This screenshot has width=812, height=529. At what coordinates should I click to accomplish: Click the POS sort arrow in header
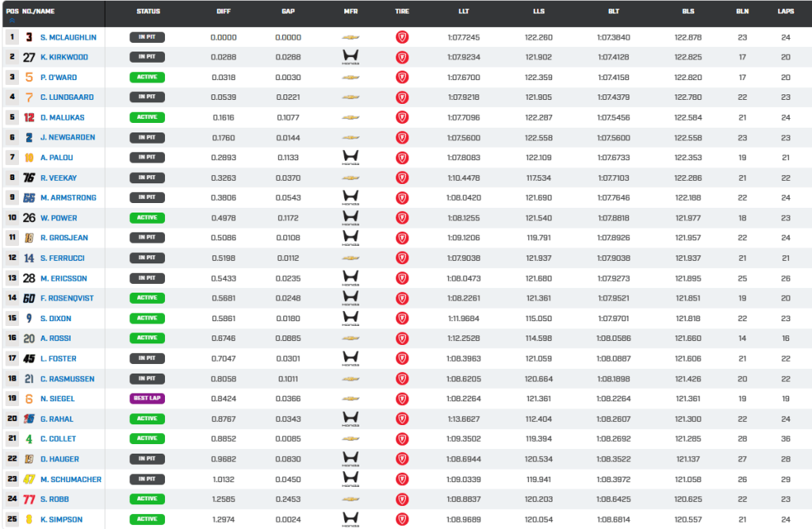click(x=12, y=20)
